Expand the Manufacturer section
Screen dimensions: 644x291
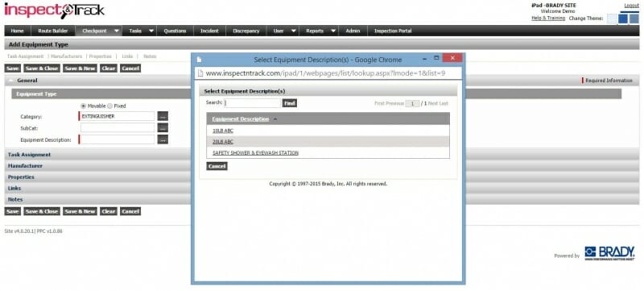point(25,165)
